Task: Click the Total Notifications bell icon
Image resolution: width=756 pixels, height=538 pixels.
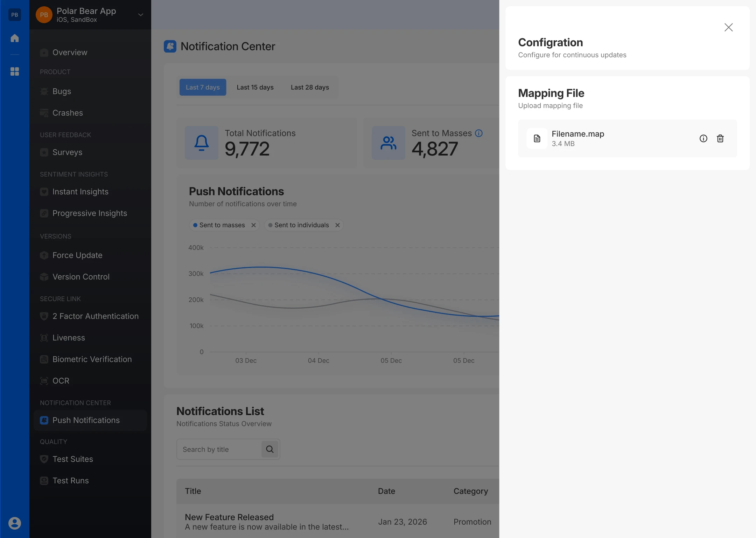Action: [x=202, y=143]
